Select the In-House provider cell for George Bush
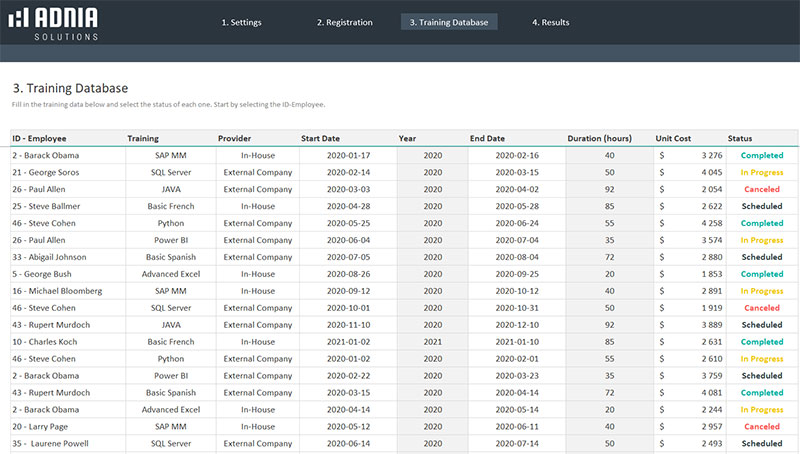 point(258,274)
